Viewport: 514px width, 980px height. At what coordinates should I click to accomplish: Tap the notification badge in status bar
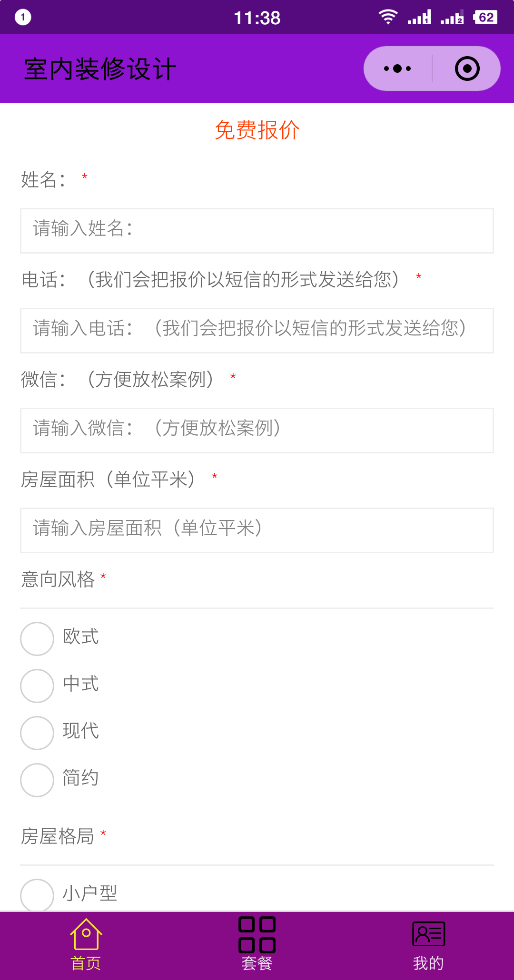point(23,18)
